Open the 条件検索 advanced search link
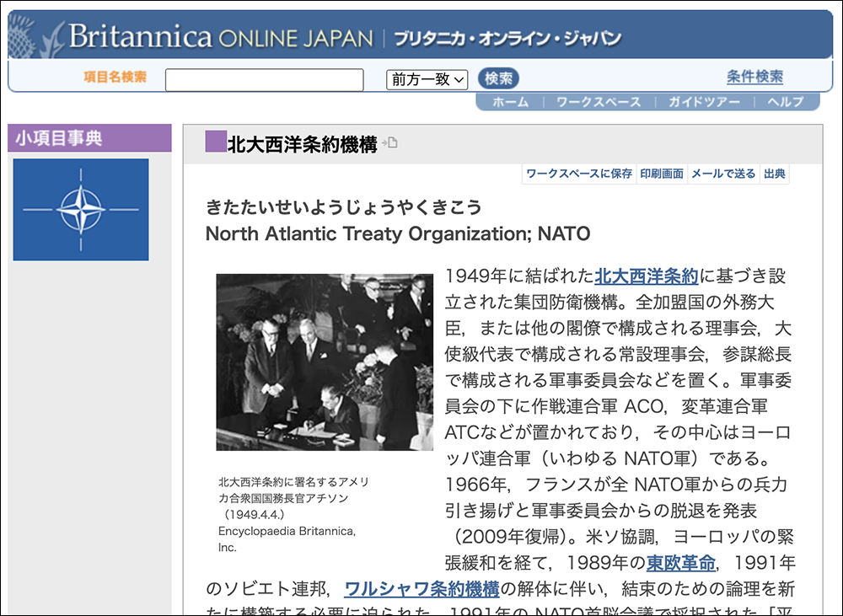843x616 pixels. tap(754, 77)
